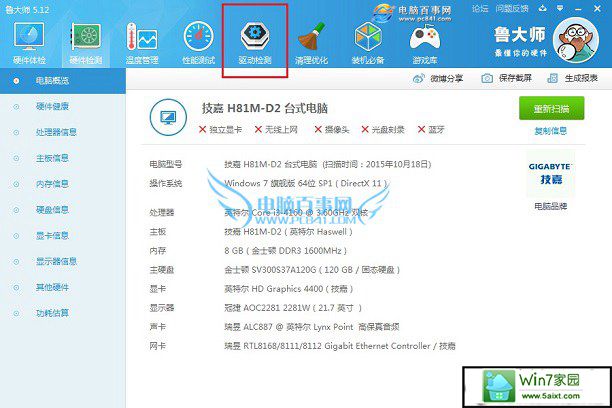Click memory value 8 GB DDR3 1600MHz
Screen dimensions: 612x408
coord(286,251)
